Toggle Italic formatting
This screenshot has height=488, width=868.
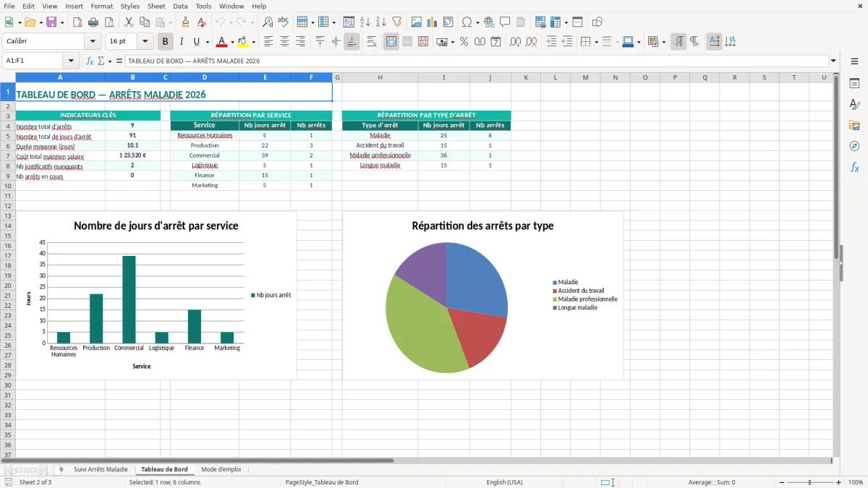pos(181,42)
